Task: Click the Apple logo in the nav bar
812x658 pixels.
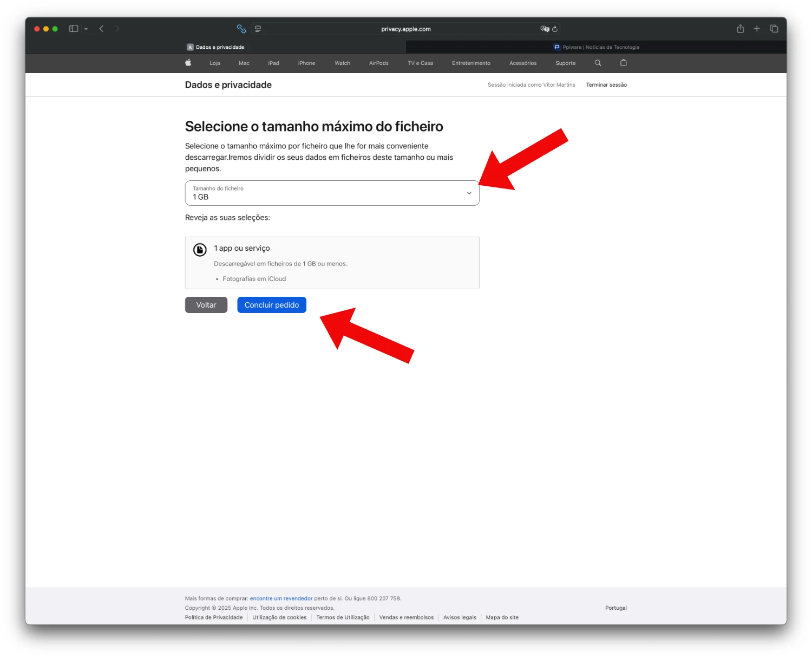Action: [x=188, y=63]
